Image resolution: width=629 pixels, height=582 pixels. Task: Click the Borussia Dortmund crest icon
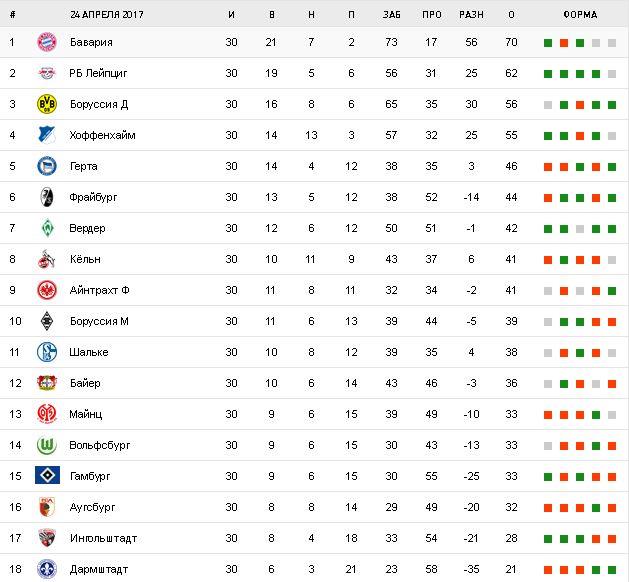click(x=45, y=104)
